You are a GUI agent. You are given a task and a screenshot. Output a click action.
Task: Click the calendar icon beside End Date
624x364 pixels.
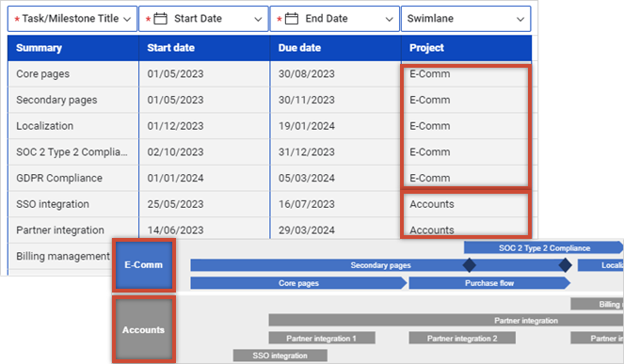(x=292, y=19)
